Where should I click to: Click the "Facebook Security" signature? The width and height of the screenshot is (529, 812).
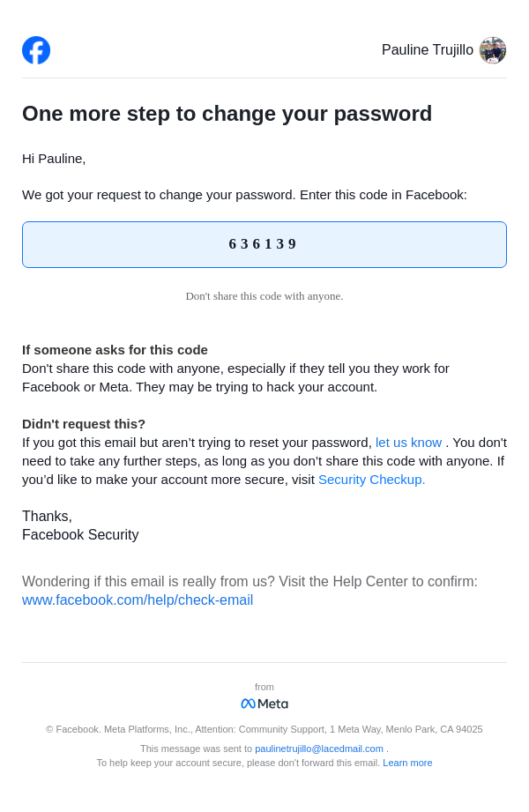[x=80, y=534]
